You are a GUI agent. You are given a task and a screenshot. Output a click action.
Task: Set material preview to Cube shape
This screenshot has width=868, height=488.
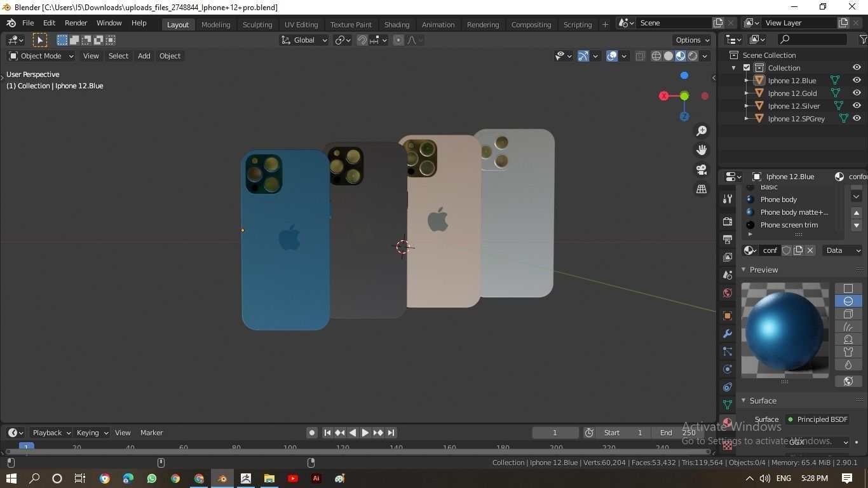848,314
